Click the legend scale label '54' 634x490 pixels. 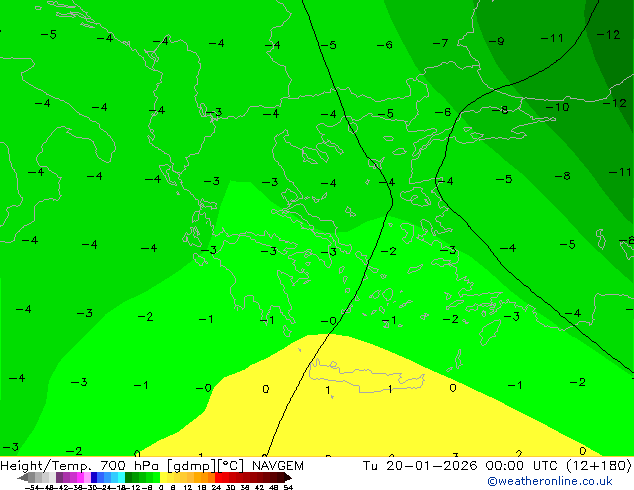pyautogui.click(x=288, y=487)
